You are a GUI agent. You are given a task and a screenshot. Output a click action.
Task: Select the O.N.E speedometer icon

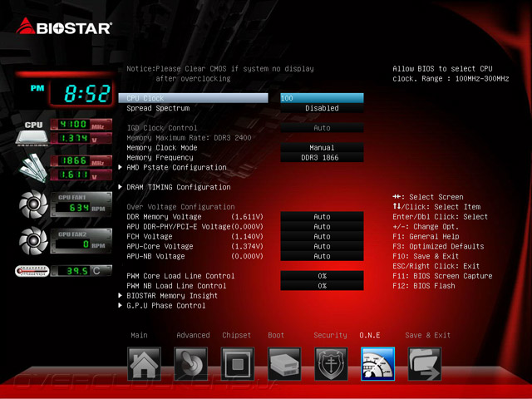(x=377, y=364)
